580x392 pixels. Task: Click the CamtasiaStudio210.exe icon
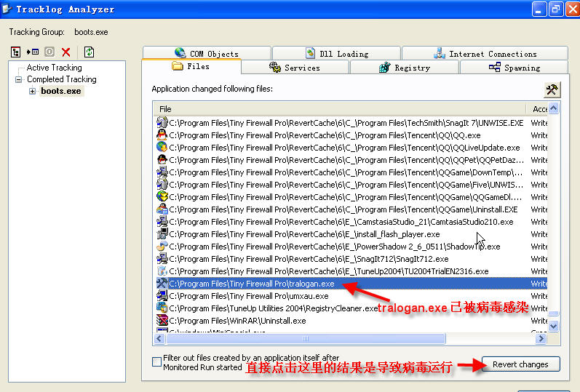click(162, 221)
